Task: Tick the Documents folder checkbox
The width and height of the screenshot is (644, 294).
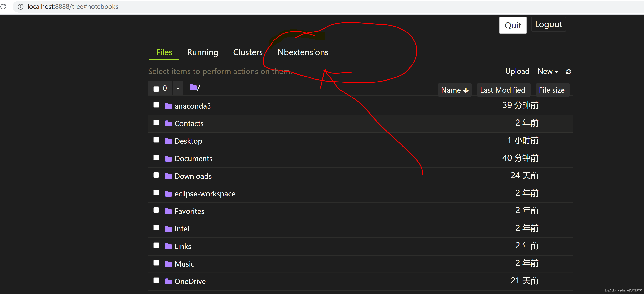Action: pyautogui.click(x=156, y=157)
